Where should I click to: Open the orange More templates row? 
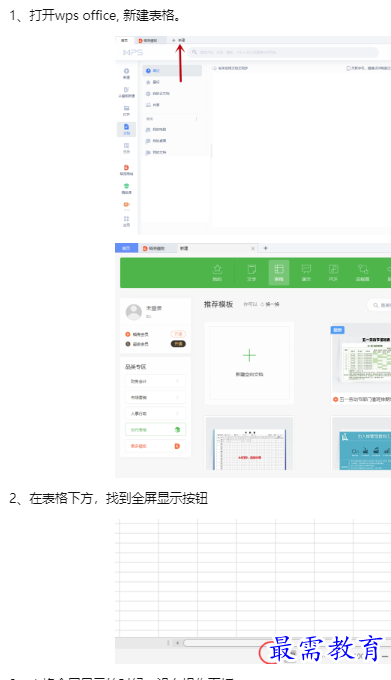click(x=155, y=446)
